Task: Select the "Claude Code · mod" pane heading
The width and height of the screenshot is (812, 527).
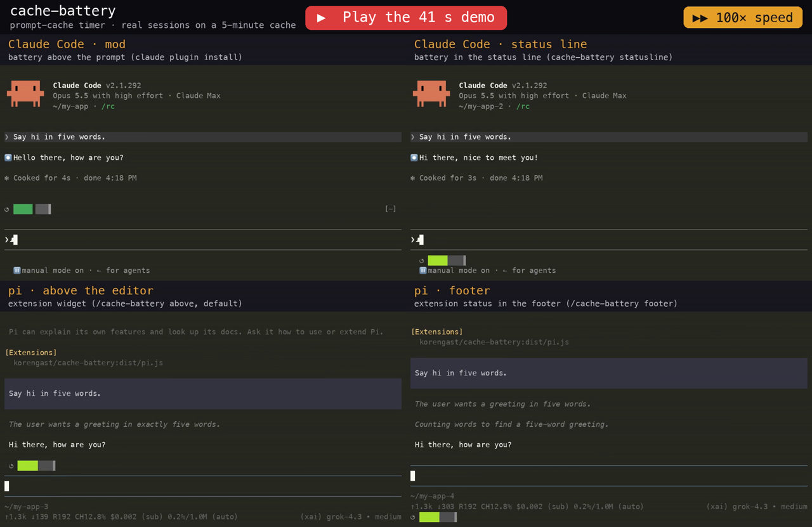Action: click(x=67, y=44)
